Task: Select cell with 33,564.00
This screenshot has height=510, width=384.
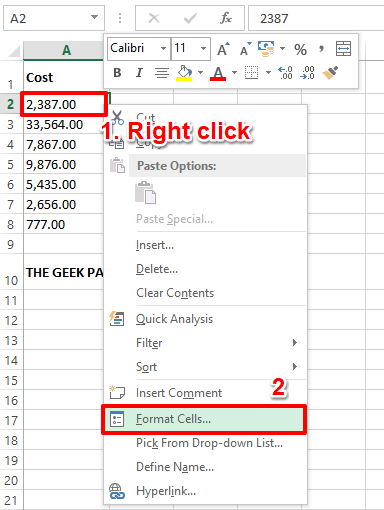Action: [63, 124]
